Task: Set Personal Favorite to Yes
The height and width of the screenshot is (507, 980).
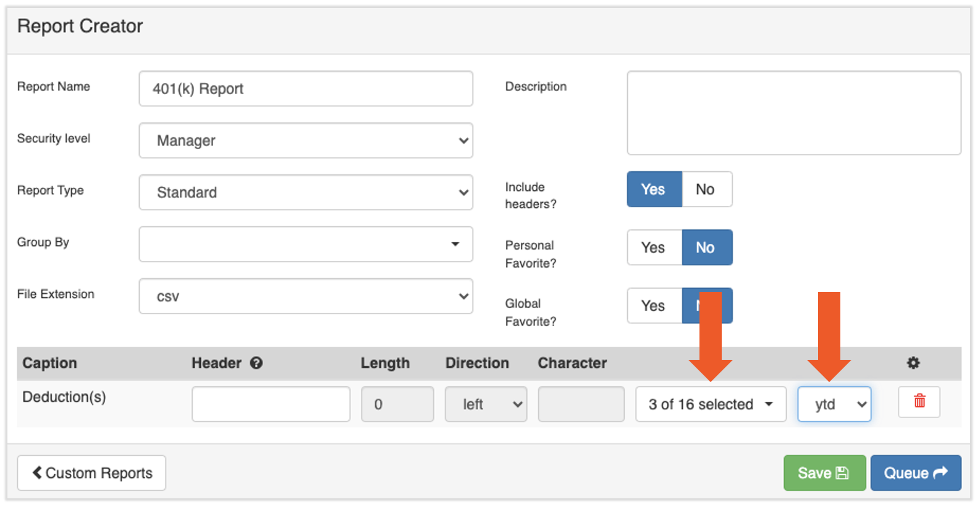Action: pyautogui.click(x=654, y=247)
